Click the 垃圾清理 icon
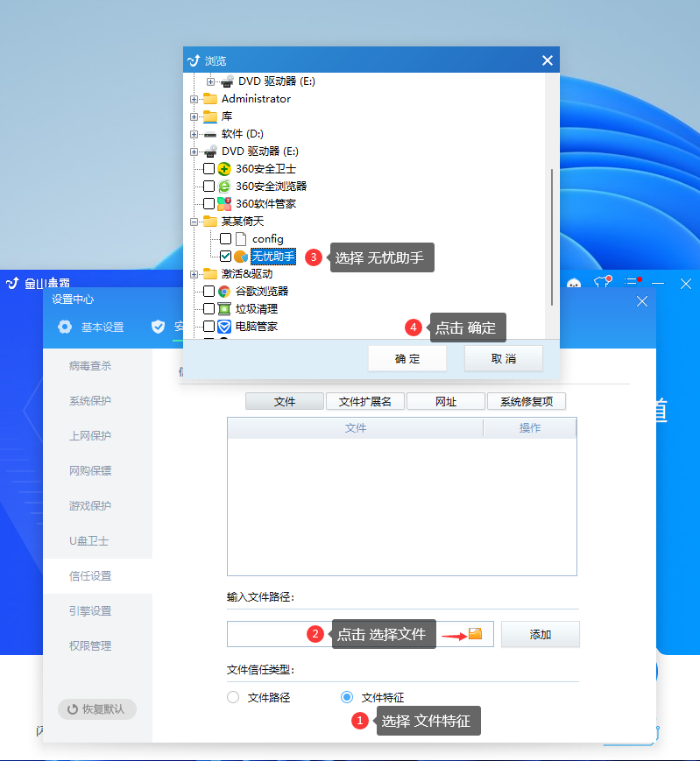Viewport: 700px width, 761px height. coord(223,308)
